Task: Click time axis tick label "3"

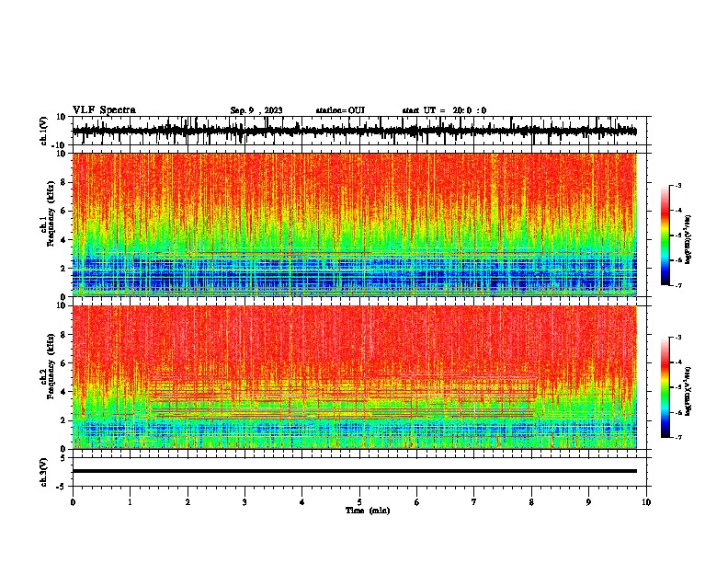Action: (245, 502)
